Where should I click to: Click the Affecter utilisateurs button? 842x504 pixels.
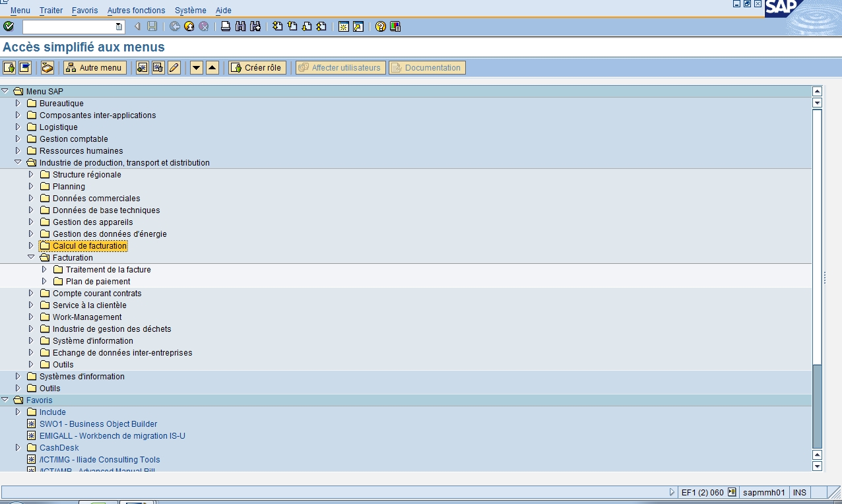click(340, 67)
